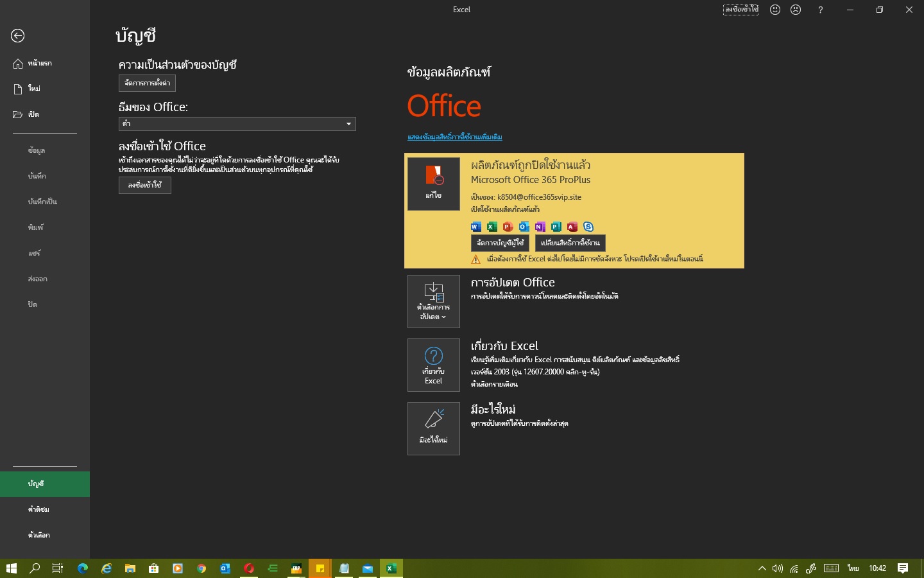
Task: Open the Mail app from the taskbar
Action: [x=367, y=568]
